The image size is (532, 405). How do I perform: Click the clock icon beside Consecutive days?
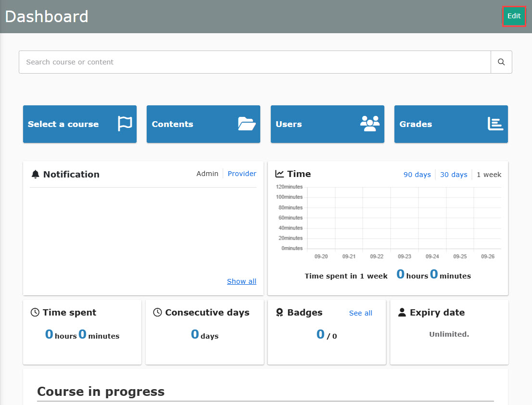tap(157, 313)
